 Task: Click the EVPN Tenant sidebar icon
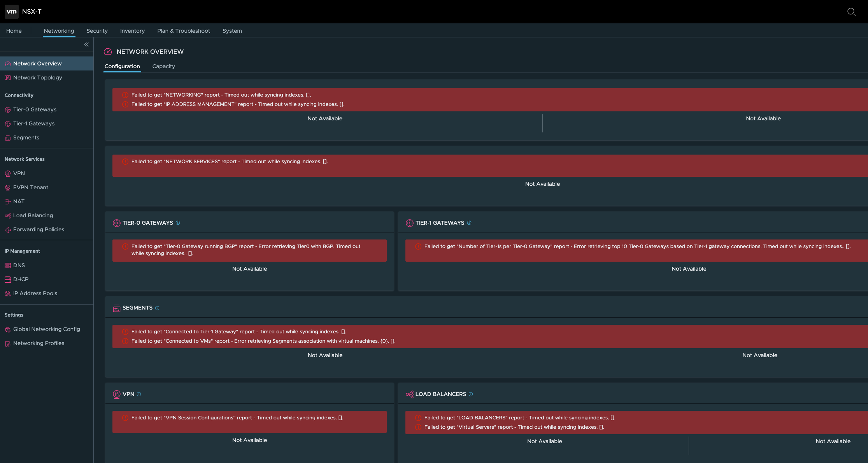click(8, 188)
